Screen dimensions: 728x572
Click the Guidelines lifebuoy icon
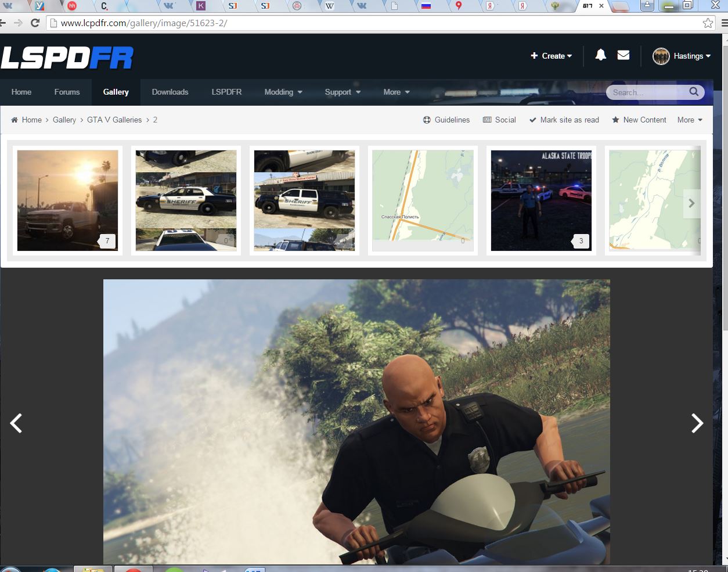pyautogui.click(x=427, y=120)
